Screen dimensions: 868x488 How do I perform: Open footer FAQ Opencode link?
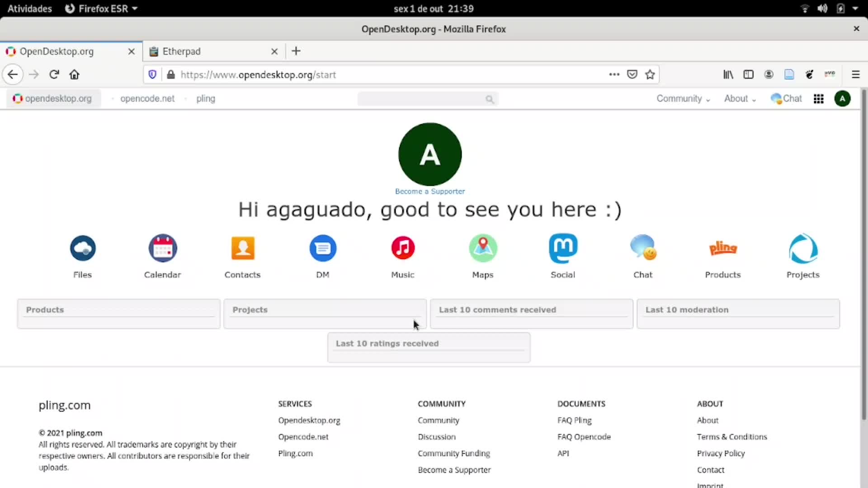[584, 436]
